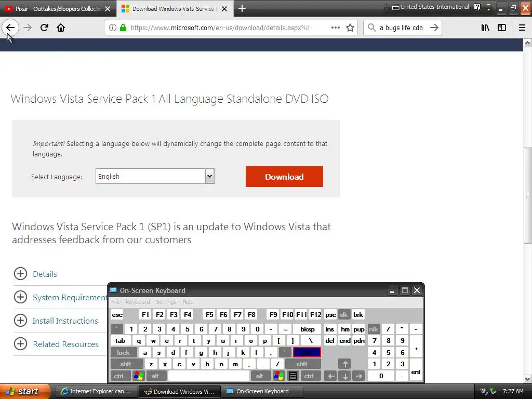This screenshot has width=532, height=399.
Task: Click the ent key on numeric pad
Action: coord(416,370)
